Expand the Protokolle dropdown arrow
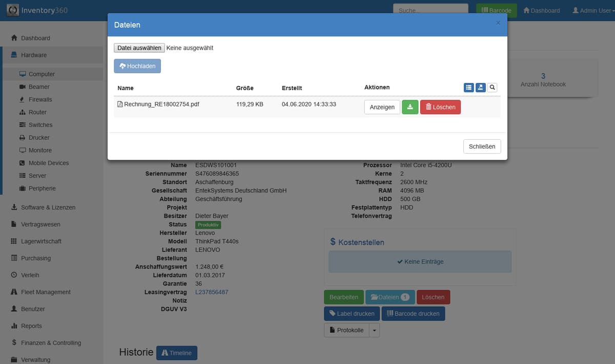The width and height of the screenshot is (615, 364). (x=374, y=330)
